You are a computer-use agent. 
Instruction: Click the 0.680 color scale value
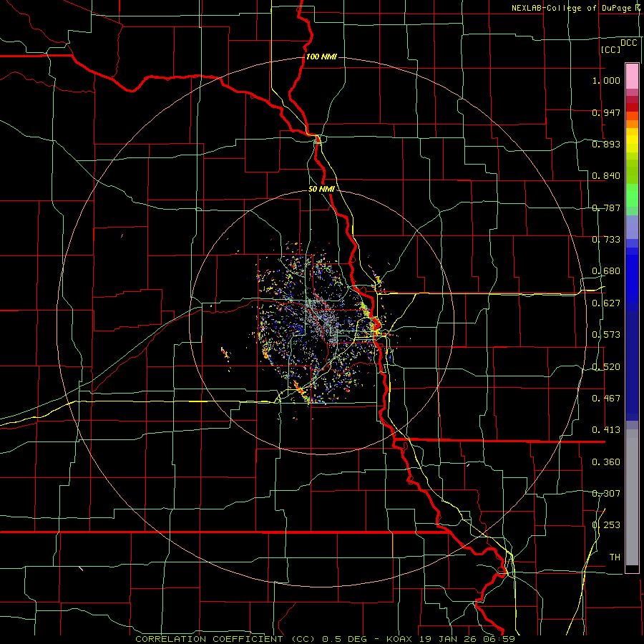(606, 271)
